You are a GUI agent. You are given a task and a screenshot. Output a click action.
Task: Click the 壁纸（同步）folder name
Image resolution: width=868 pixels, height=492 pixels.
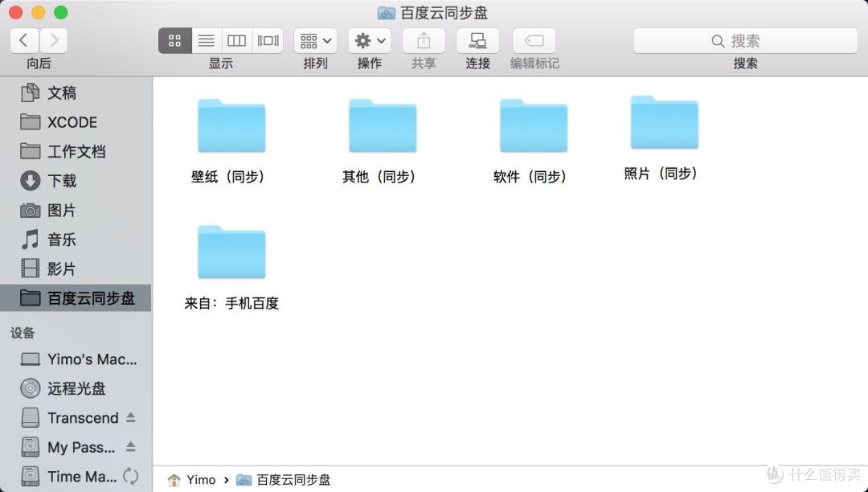[228, 177]
